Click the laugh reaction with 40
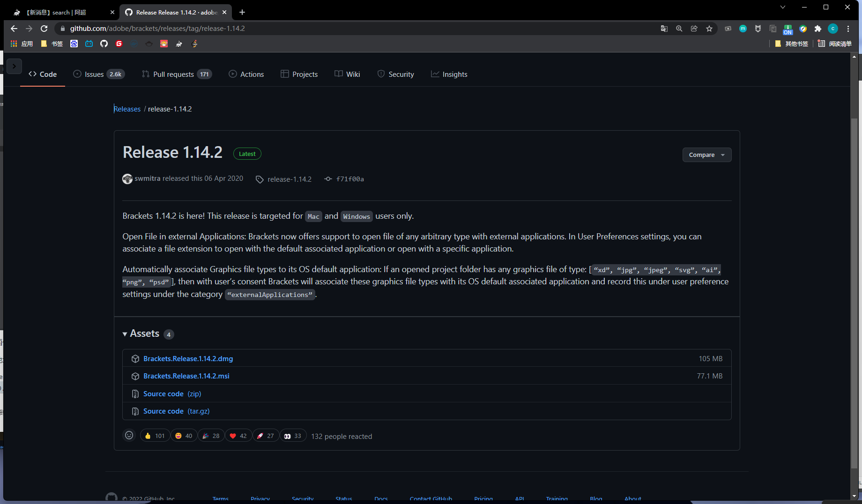Viewport: 862px width, 504px height. (184, 436)
